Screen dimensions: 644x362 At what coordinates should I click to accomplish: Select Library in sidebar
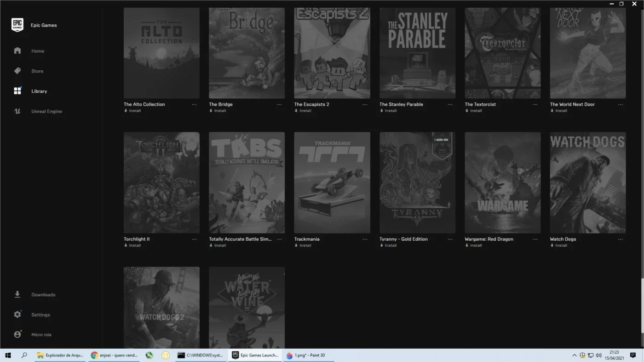(39, 91)
